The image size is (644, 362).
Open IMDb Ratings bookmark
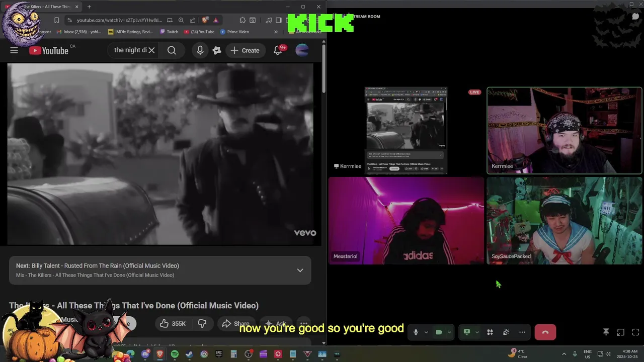click(x=130, y=32)
